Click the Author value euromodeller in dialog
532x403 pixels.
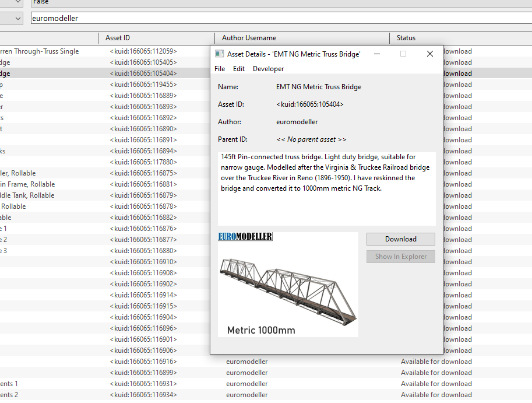297,122
